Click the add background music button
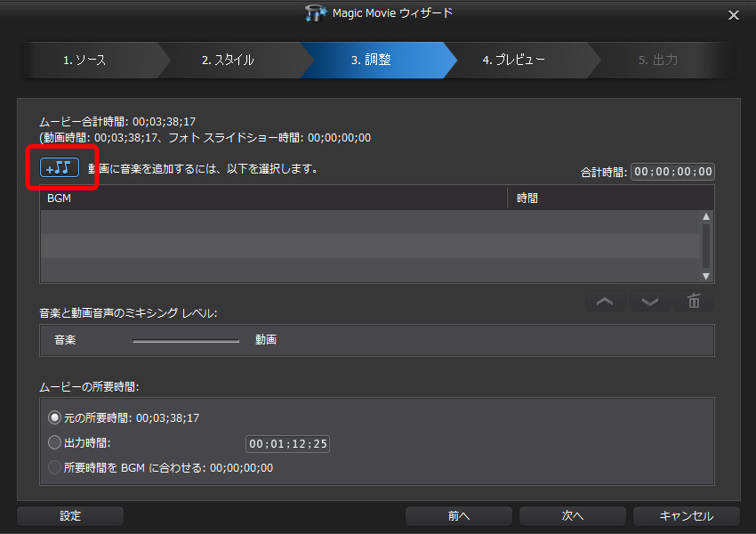756x534 pixels. (60, 168)
